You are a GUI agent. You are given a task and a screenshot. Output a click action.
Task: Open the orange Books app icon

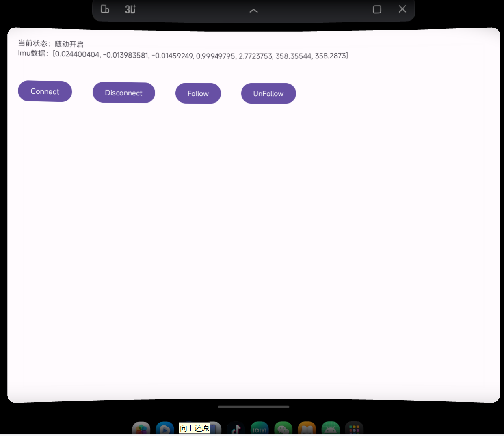(x=307, y=429)
